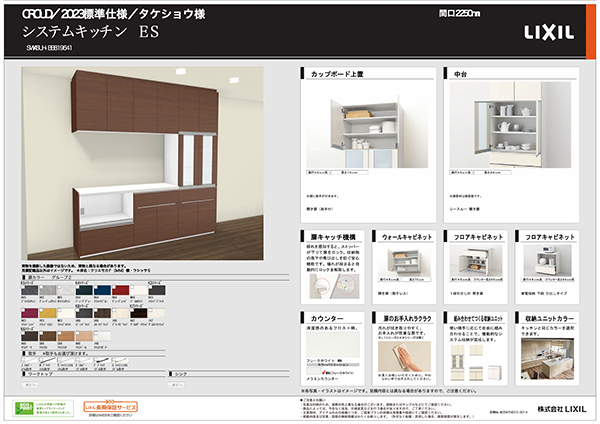Open the hand-wiping door care photo

pos(404,356)
